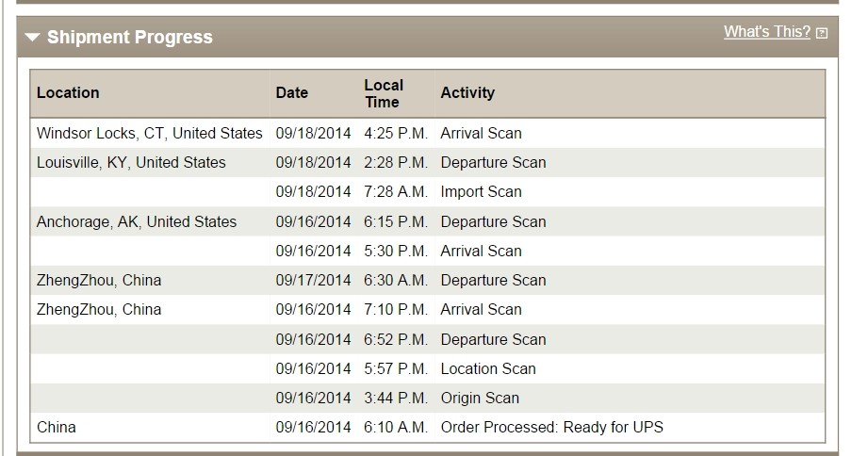Select the Anchorage, AK, United States entry
This screenshot has height=456, width=868.
point(137,221)
